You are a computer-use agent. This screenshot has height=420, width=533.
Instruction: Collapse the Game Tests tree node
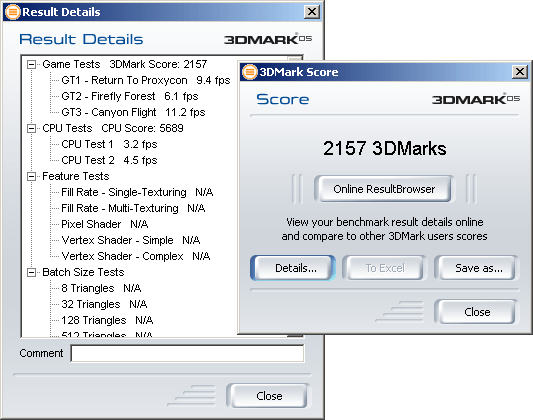31,65
